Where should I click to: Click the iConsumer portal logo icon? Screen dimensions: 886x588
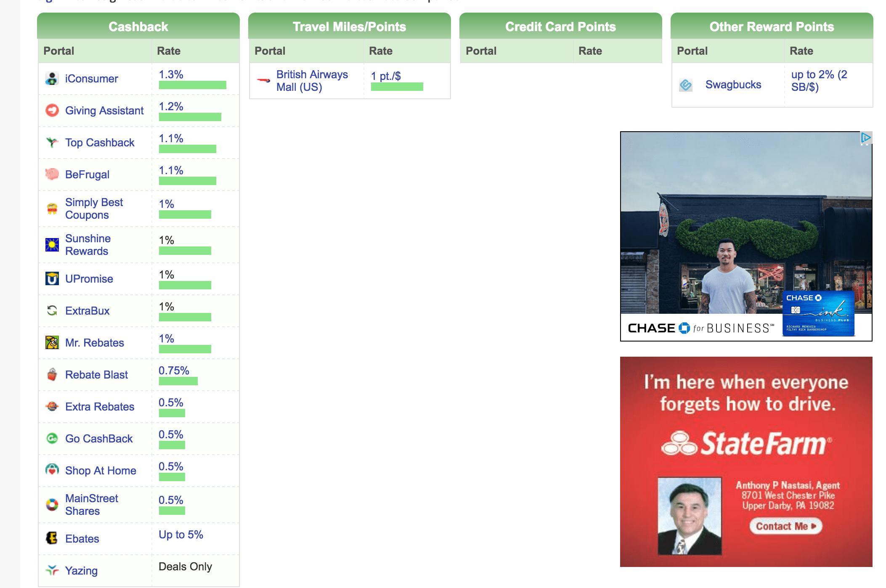(52, 79)
